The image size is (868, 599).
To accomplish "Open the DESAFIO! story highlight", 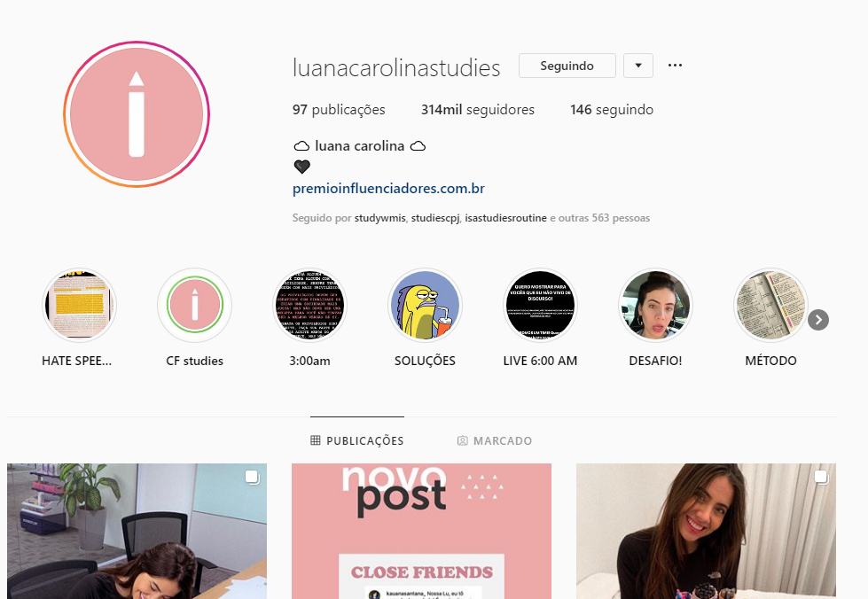I will tap(655, 306).
